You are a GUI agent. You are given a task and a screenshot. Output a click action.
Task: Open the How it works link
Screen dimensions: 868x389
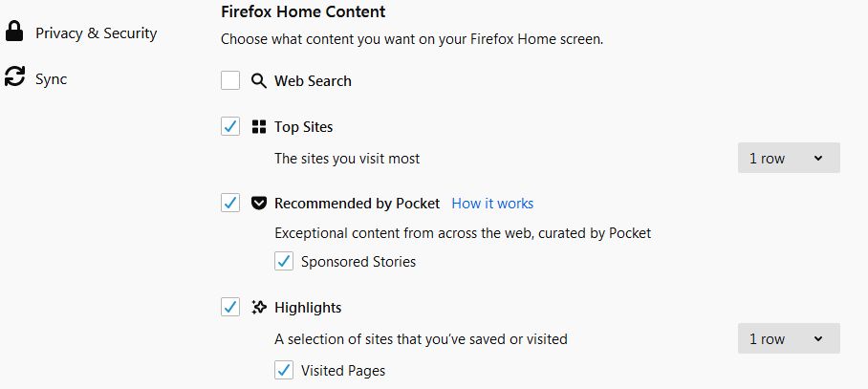[x=492, y=204]
